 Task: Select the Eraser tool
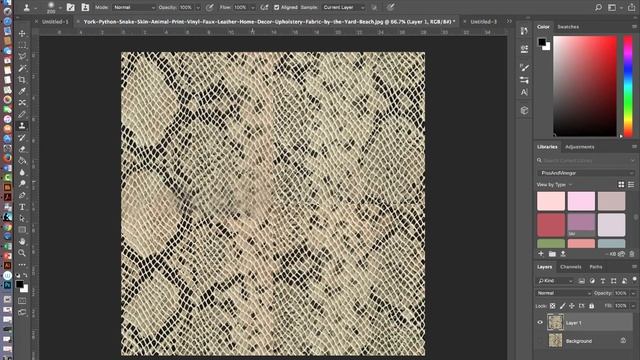click(22, 149)
